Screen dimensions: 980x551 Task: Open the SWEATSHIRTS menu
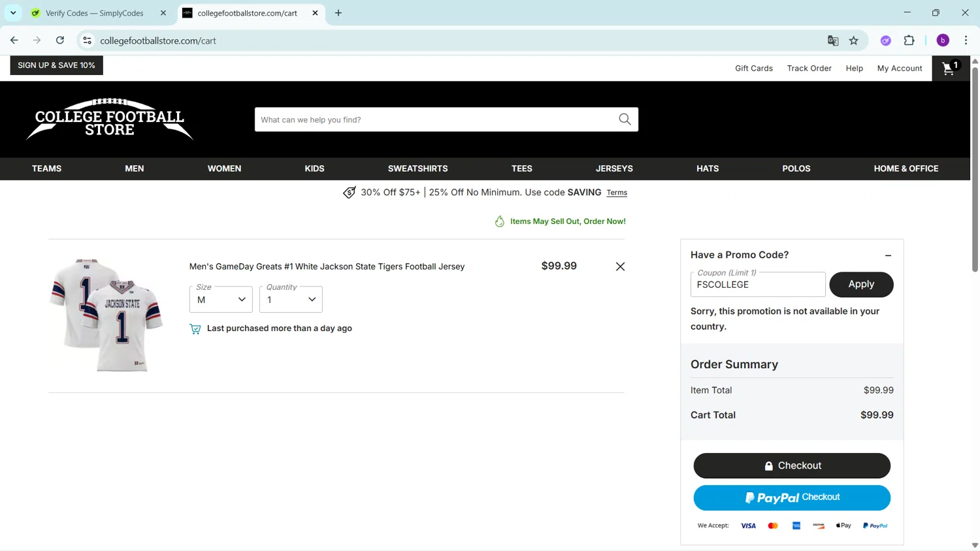(x=417, y=168)
